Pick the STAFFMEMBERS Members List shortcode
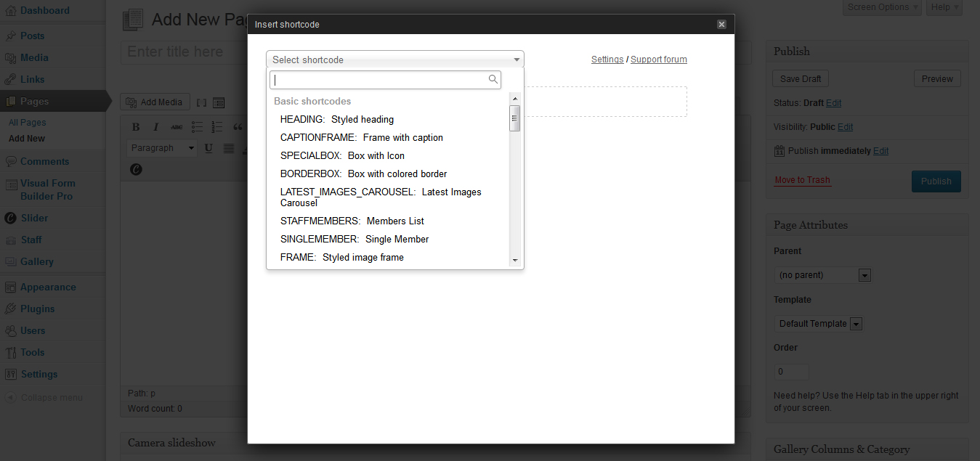The height and width of the screenshot is (461, 980). pyautogui.click(x=352, y=221)
